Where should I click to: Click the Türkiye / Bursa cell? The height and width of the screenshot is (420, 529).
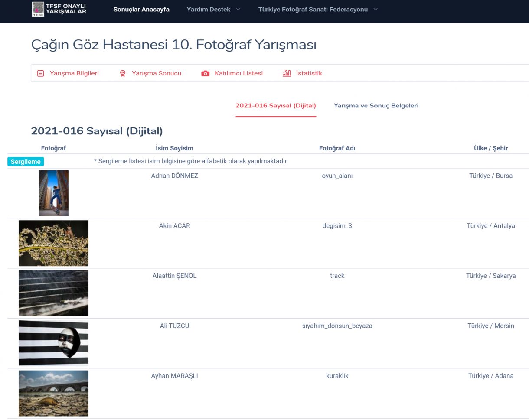(491, 176)
